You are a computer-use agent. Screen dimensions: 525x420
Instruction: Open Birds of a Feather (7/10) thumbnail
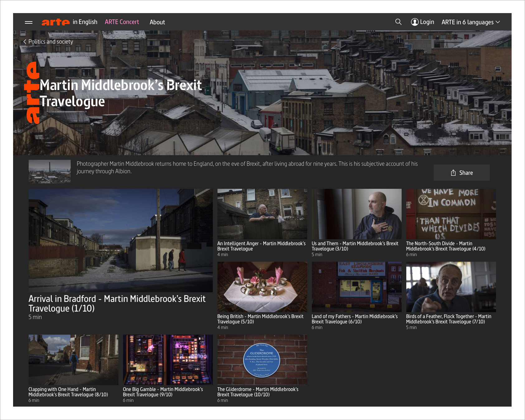point(451,287)
